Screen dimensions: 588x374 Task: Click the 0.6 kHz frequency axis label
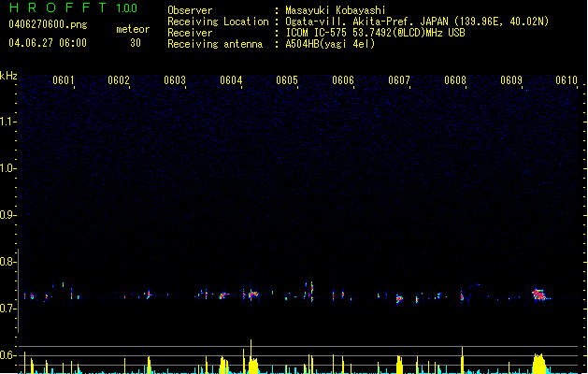(7, 355)
